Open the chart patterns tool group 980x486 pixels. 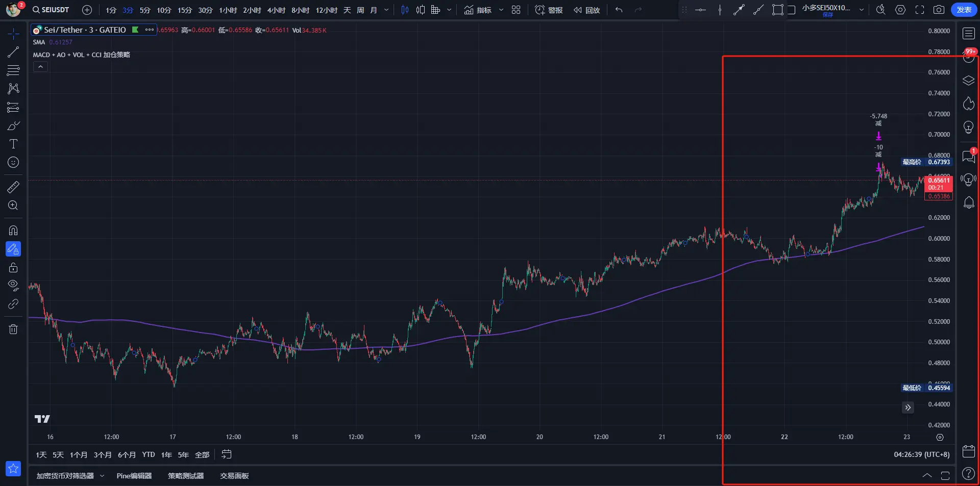click(x=13, y=89)
